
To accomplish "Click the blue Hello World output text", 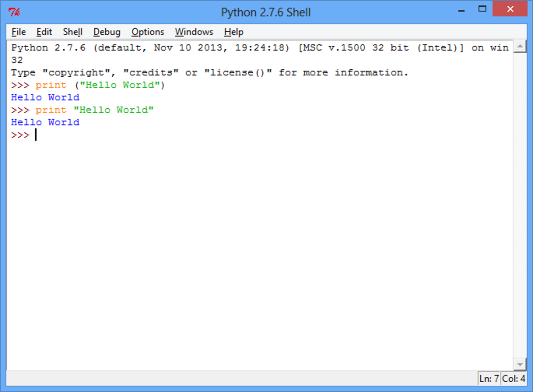I will (x=45, y=97).
